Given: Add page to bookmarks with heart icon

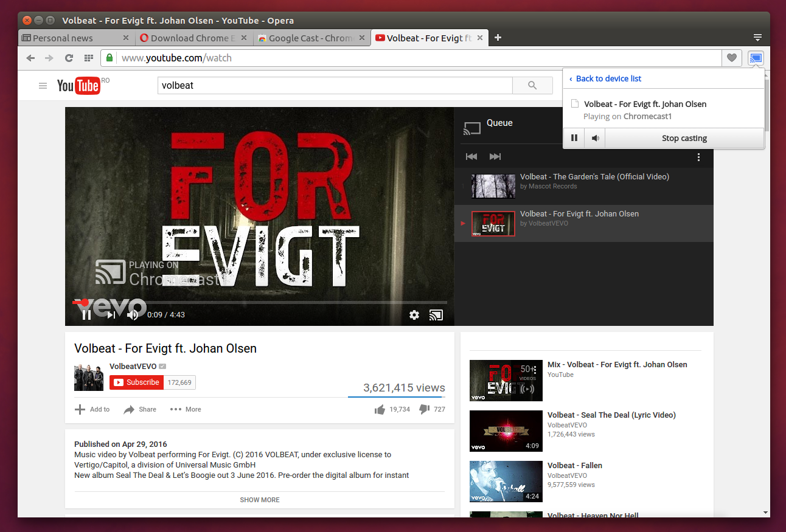Looking at the screenshot, I should (x=732, y=58).
